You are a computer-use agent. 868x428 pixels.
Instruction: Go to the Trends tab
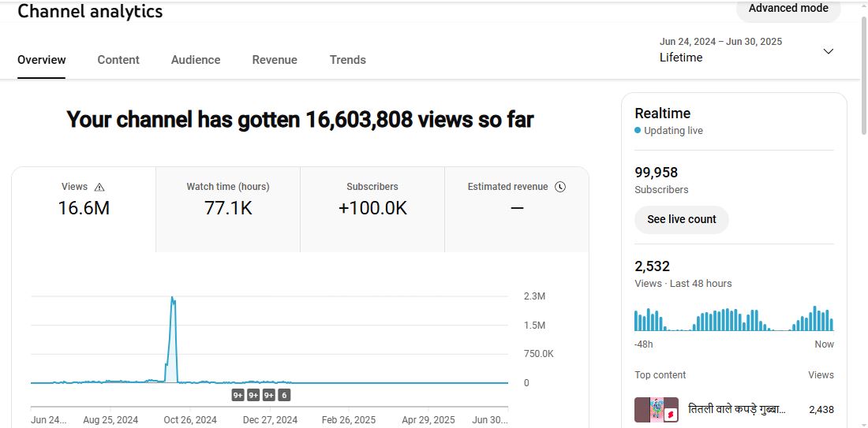[348, 60]
